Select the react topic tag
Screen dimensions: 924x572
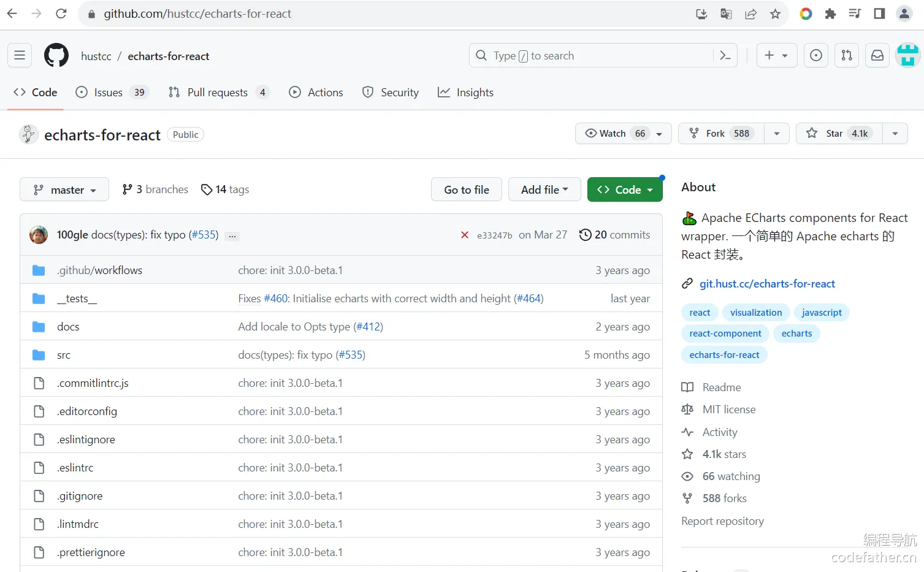pyautogui.click(x=700, y=313)
